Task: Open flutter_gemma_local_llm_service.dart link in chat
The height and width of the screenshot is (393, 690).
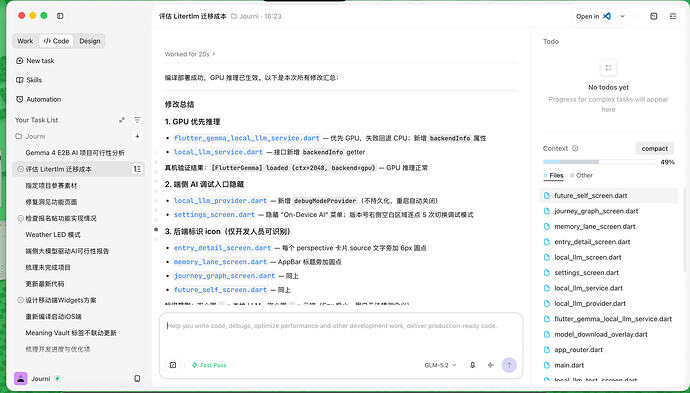Action: 246,138
